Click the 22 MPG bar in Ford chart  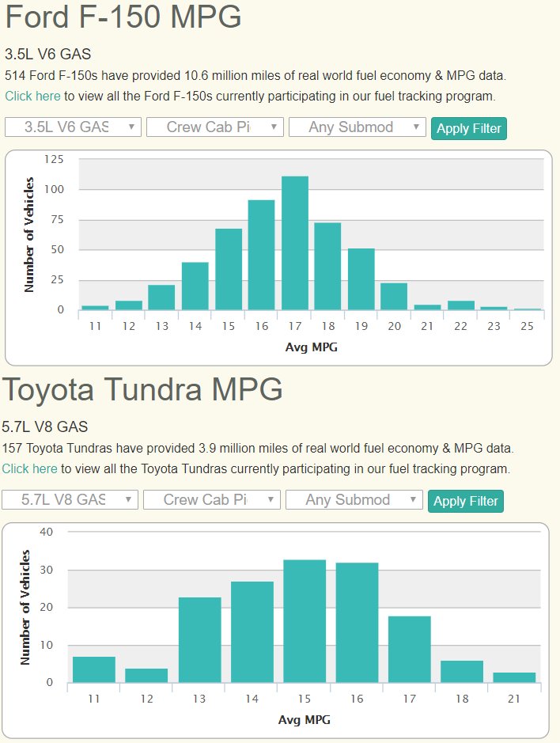click(x=461, y=305)
